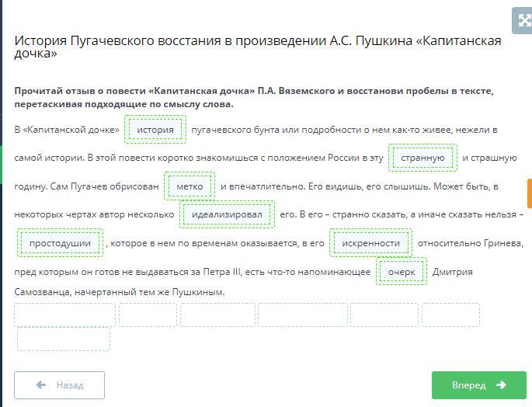Open the orange side tab on right edge
Viewport: 532px width, 407px height.
point(529,193)
